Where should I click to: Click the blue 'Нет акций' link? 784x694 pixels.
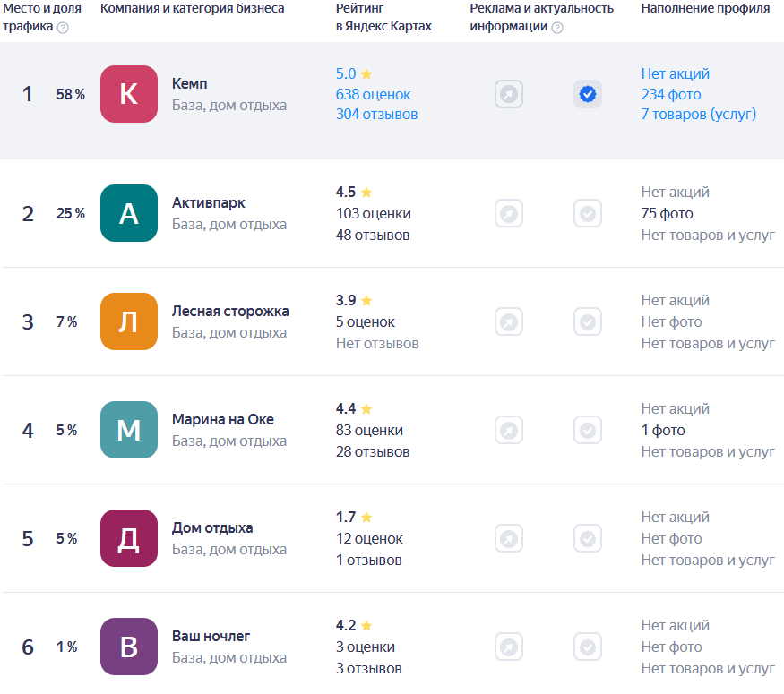click(675, 74)
